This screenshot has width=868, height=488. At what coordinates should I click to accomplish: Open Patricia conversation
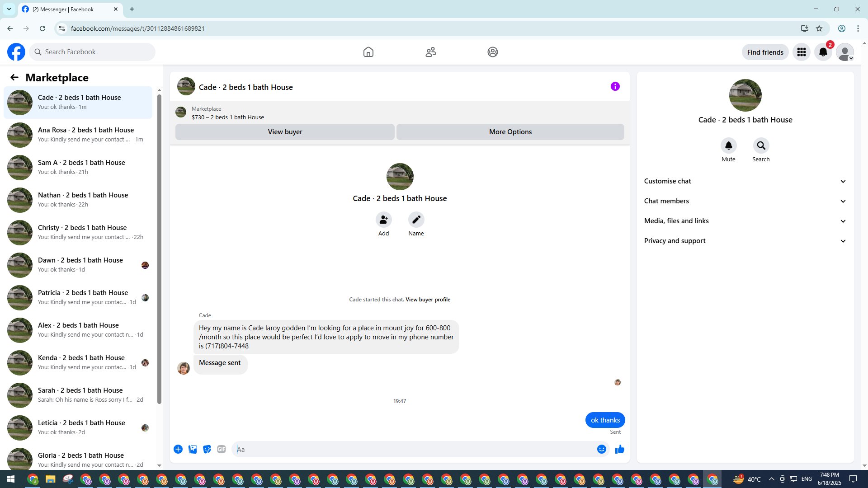(78, 298)
